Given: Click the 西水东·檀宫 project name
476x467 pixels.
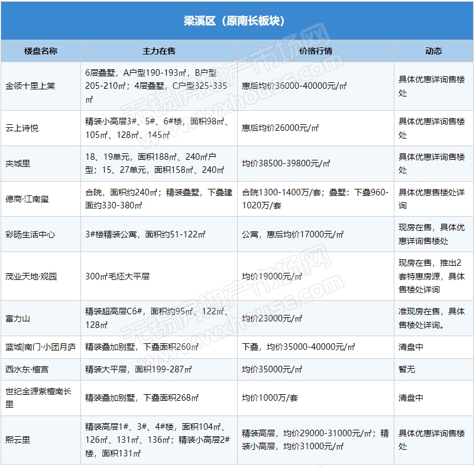Looking at the screenshot, I should pos(27,369).
